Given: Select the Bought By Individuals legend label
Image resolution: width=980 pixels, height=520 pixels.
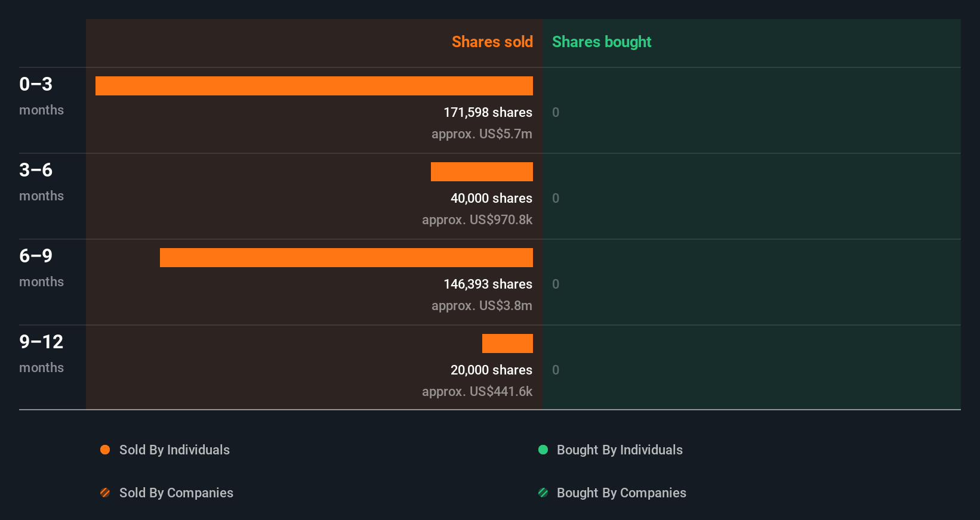Looking at the screenshot, I should coord(620,450).
